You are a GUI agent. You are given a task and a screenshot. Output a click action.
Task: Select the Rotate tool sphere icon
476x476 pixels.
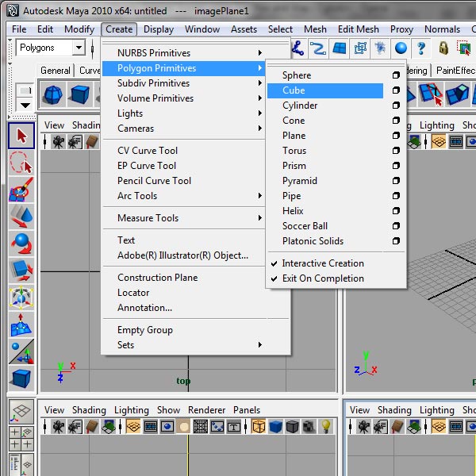click(21, 244)
